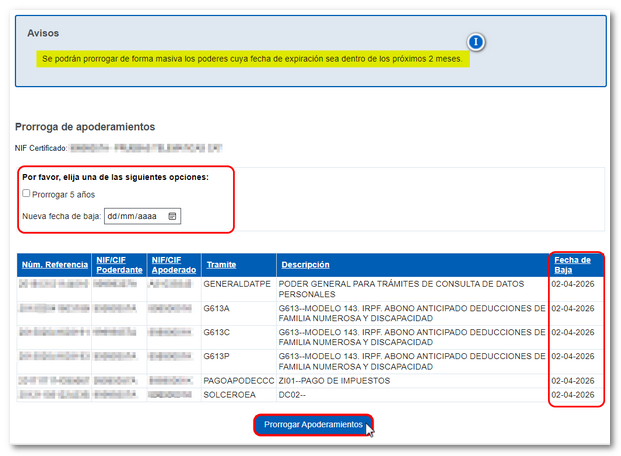
Task: Select the G613P tramite cell
Action: tap(217, 356)
